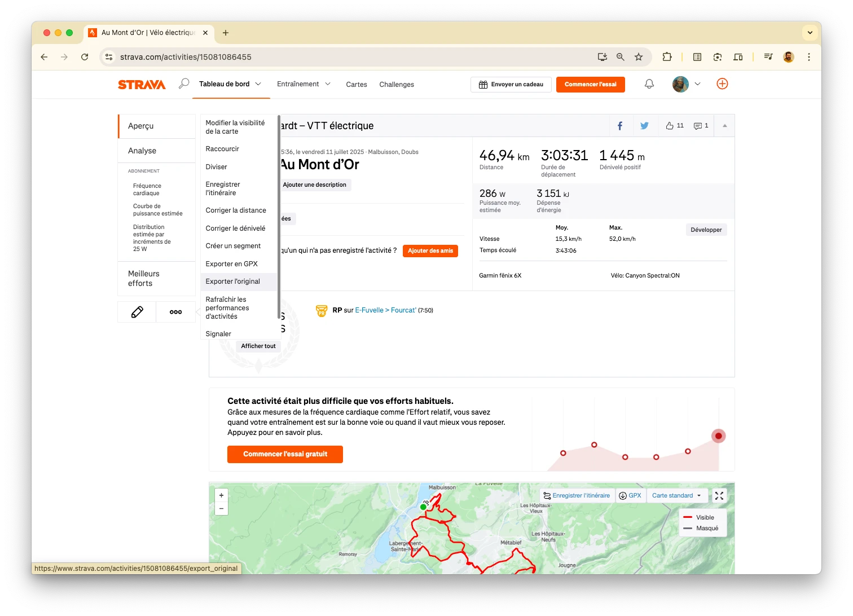Select the Aperçu tab
853x616 pixels.
pyautogui.click(x=157, y=126)
